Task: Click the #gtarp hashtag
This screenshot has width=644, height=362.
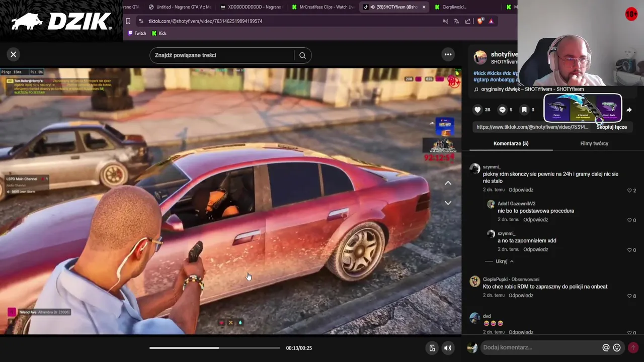Action: tap(481, 80)
